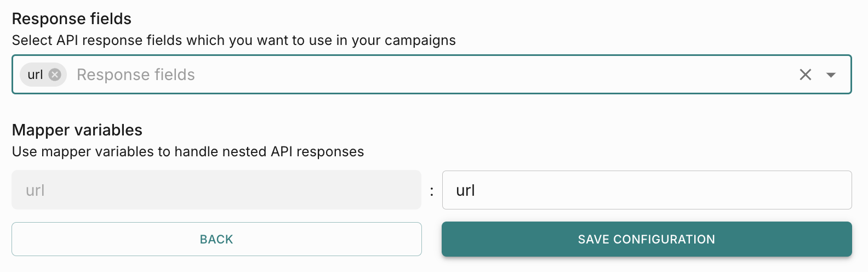Remove the url chip from Response fields

click(x=55, y=75)
